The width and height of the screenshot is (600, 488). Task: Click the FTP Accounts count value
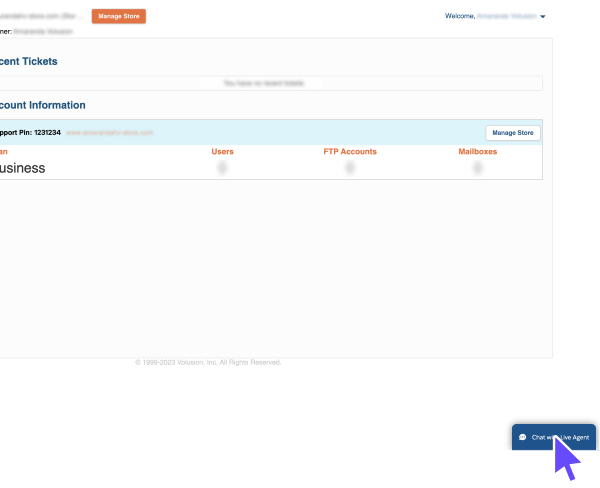point(350,168)
